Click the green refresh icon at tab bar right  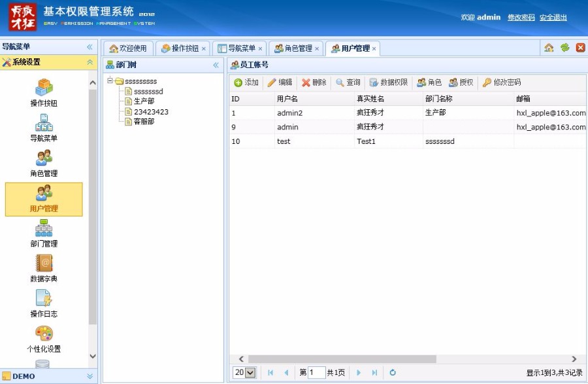click(564, 48)
